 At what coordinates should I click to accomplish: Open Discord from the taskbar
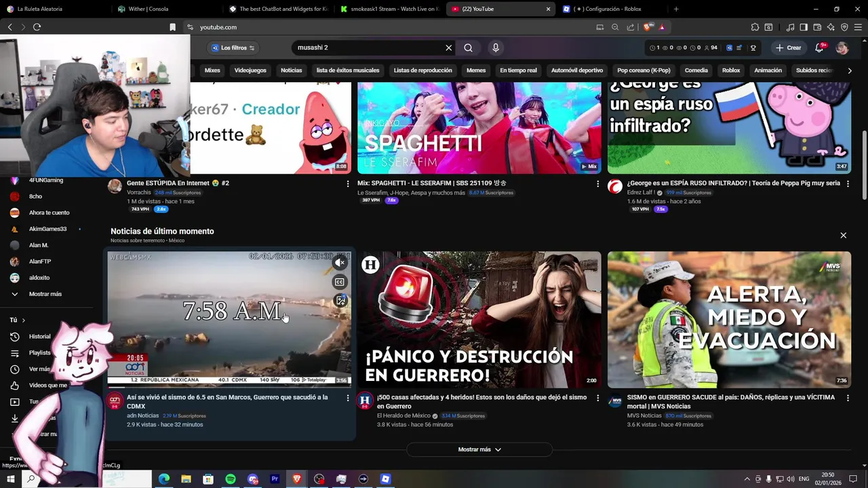click(252, 479)
